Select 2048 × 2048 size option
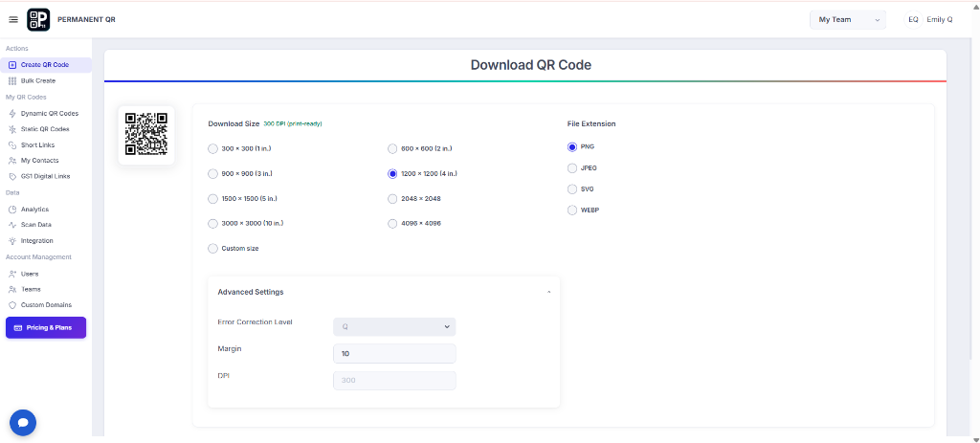This screenshot has width=980, height=443. point(392,199)
